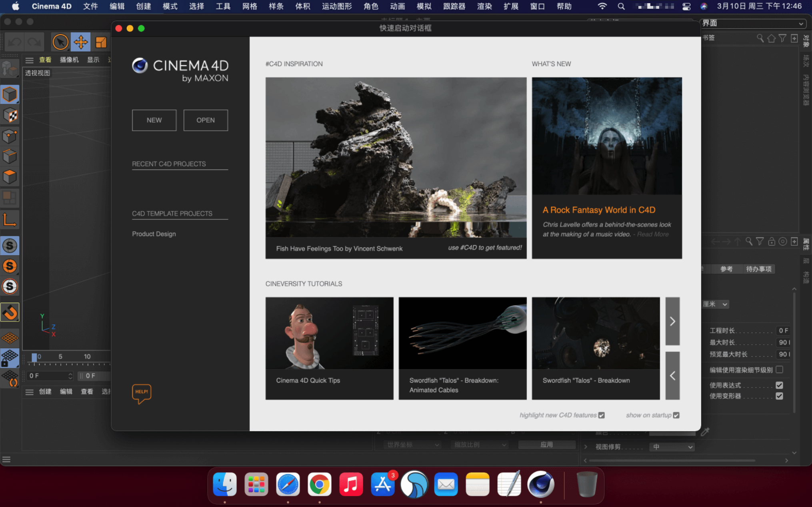Select the live selection arrow tool
The width and height of the screenshot is (812, 507).
tap(60, 42)
